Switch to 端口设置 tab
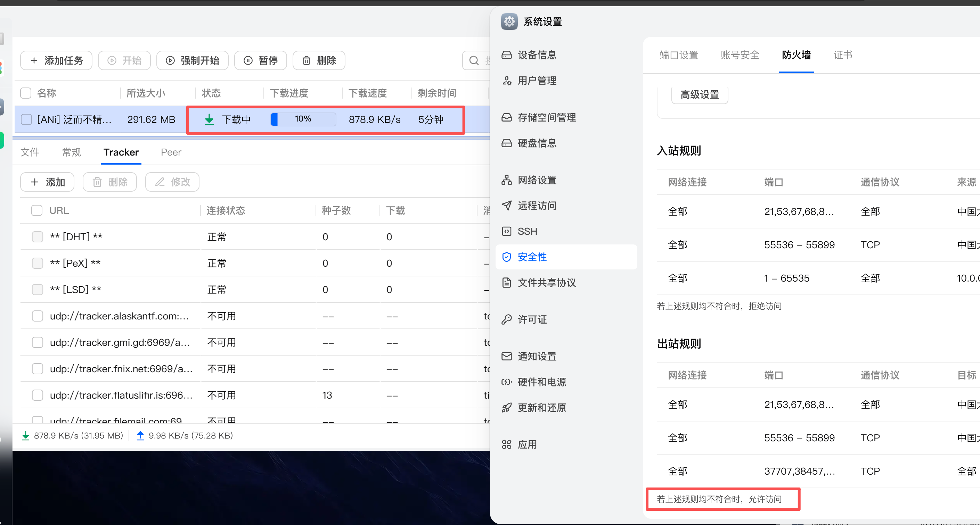The height and width of the screenshot is (525, 980). pos(679,55)
